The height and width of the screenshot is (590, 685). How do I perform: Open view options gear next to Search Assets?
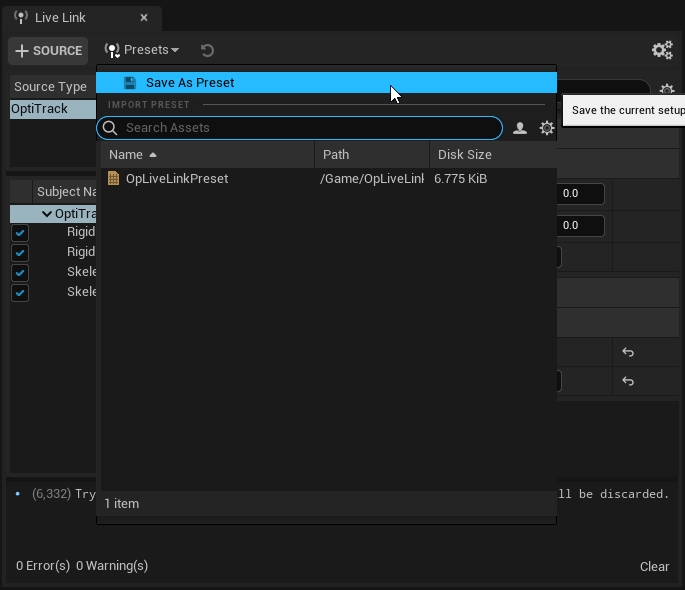[x=547, y=128]
